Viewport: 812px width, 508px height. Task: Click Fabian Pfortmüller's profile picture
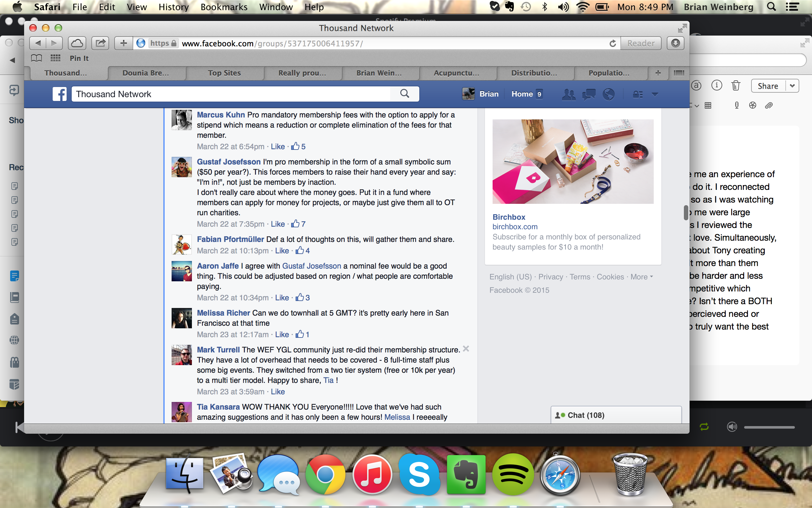(x=181, y=244)
